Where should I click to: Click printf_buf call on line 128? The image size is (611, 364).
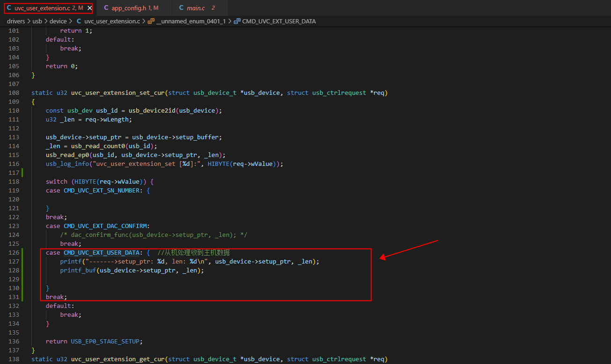pos(78,271)
